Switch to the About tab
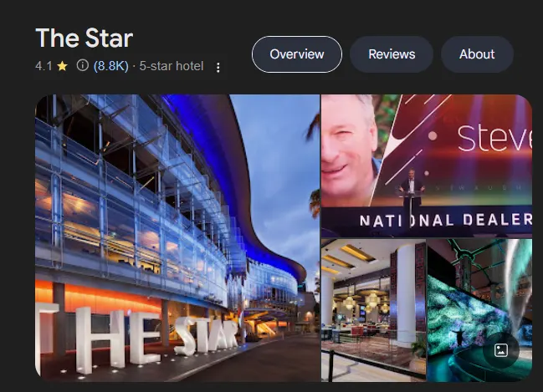The height and width of the screenshot is (392, 543). click(x=477, y=54)
